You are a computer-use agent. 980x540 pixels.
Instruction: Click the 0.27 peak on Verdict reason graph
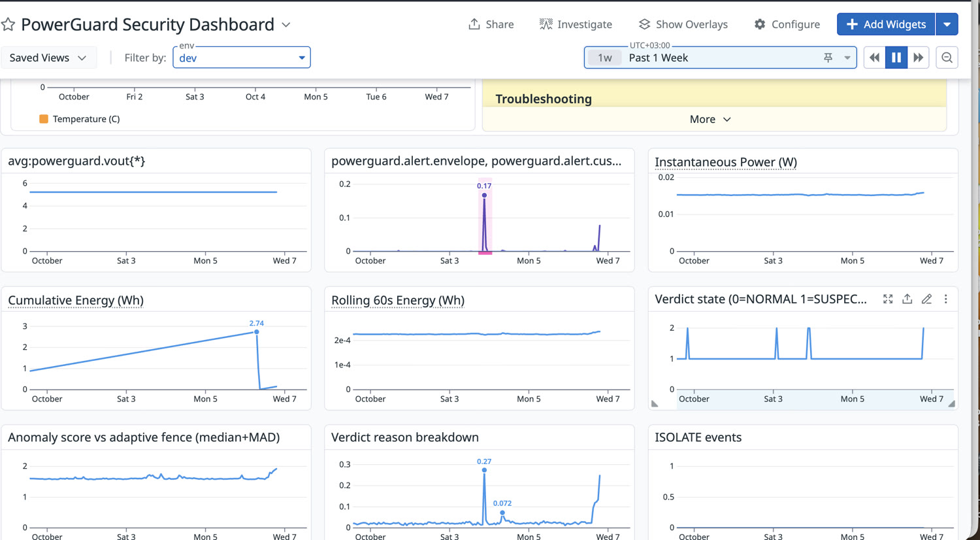coord(484,470)
